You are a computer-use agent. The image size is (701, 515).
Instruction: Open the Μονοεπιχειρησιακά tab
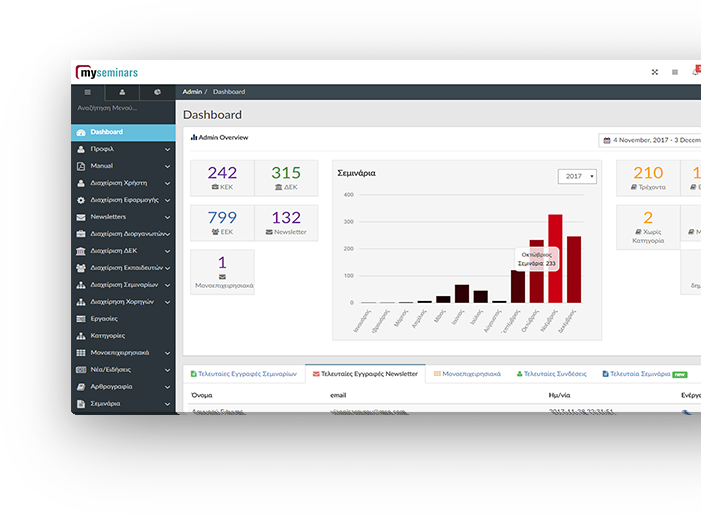pos(469,373)
